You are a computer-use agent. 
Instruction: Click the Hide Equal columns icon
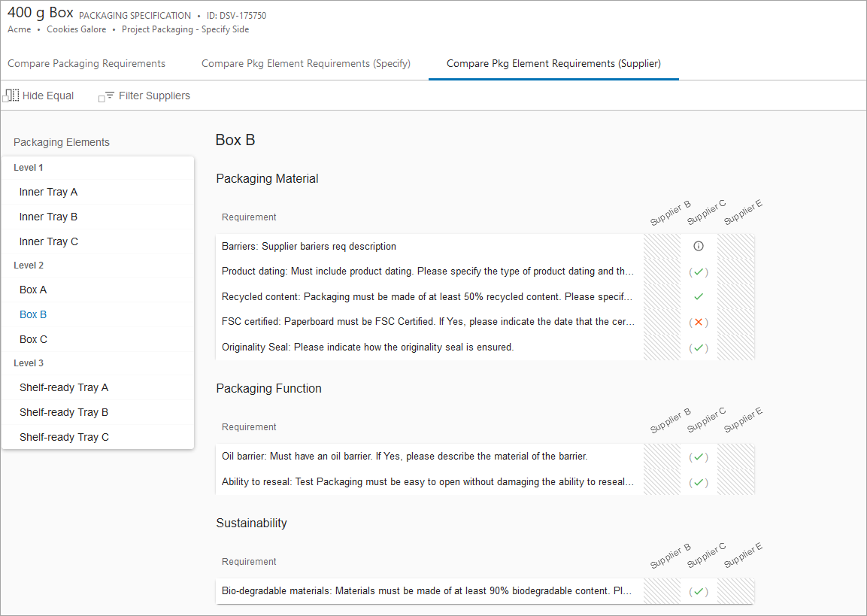coord(11,95)
